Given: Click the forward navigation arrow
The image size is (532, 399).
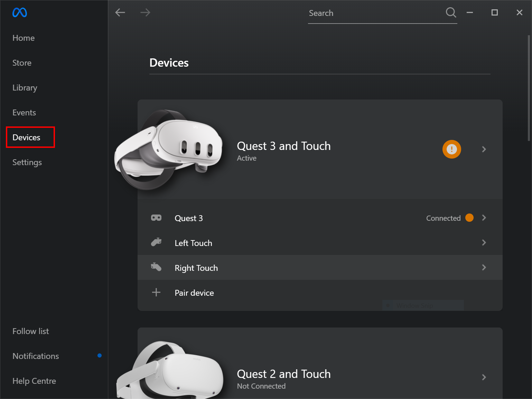Looking at the screenshot, I should (x=145, y=13).
